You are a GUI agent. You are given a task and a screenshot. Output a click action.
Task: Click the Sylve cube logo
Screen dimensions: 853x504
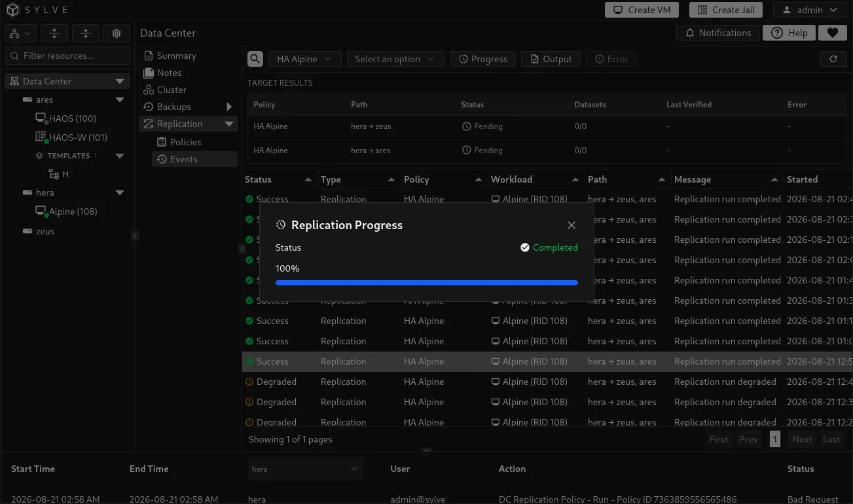tap(12, 10)
